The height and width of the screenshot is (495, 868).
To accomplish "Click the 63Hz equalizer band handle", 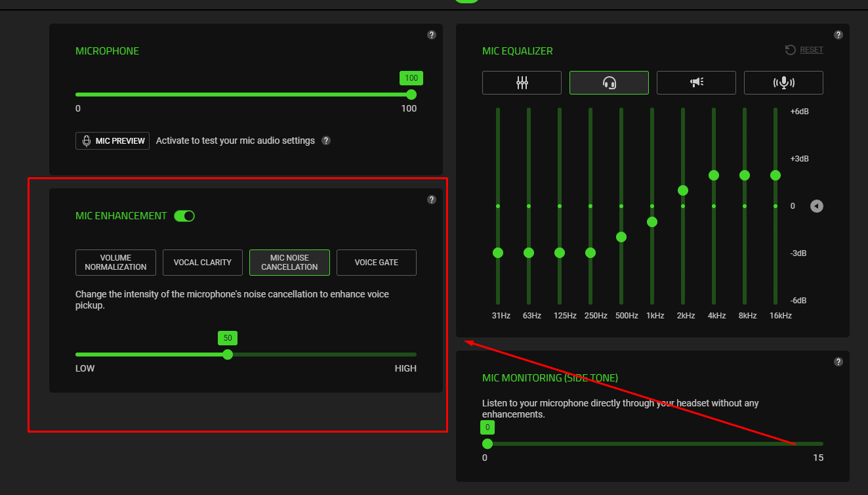I will click(x=529, y=253).
